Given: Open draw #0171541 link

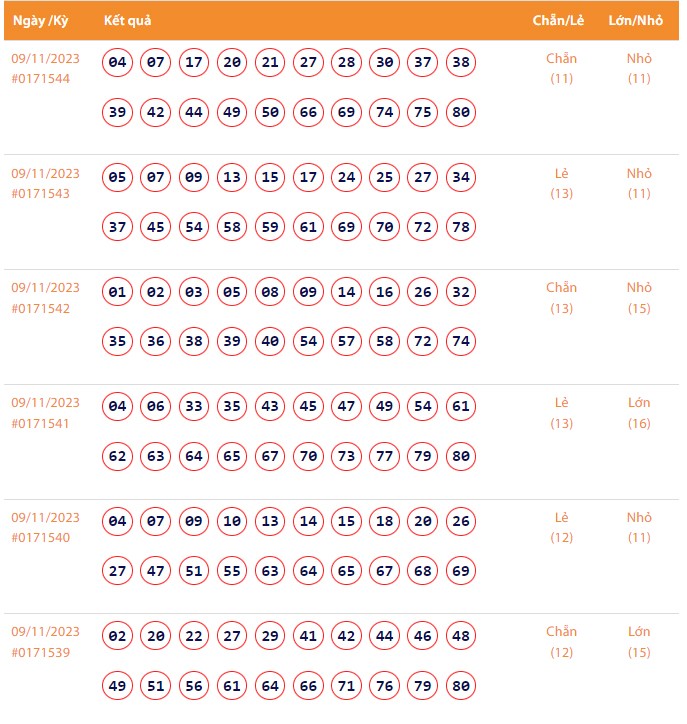Looking at the screenshot, I should pyautogui.click(x=41, y=423).
